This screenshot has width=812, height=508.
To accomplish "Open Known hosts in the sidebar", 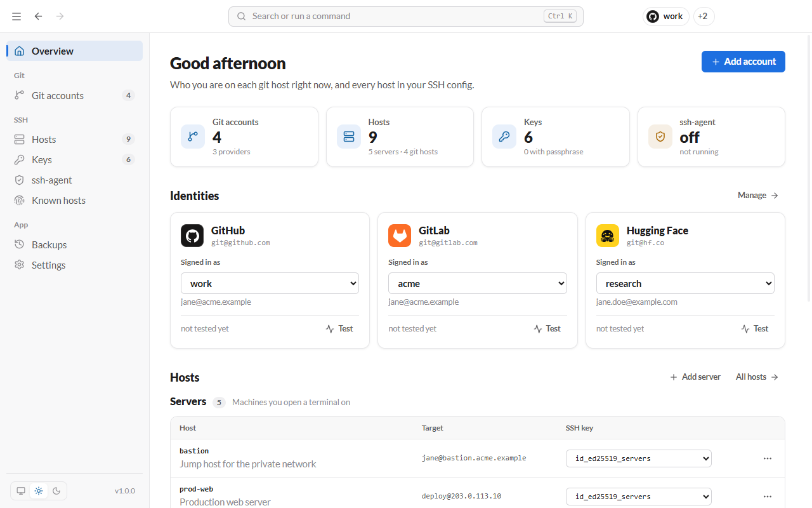I will click(x=75, y=200).
